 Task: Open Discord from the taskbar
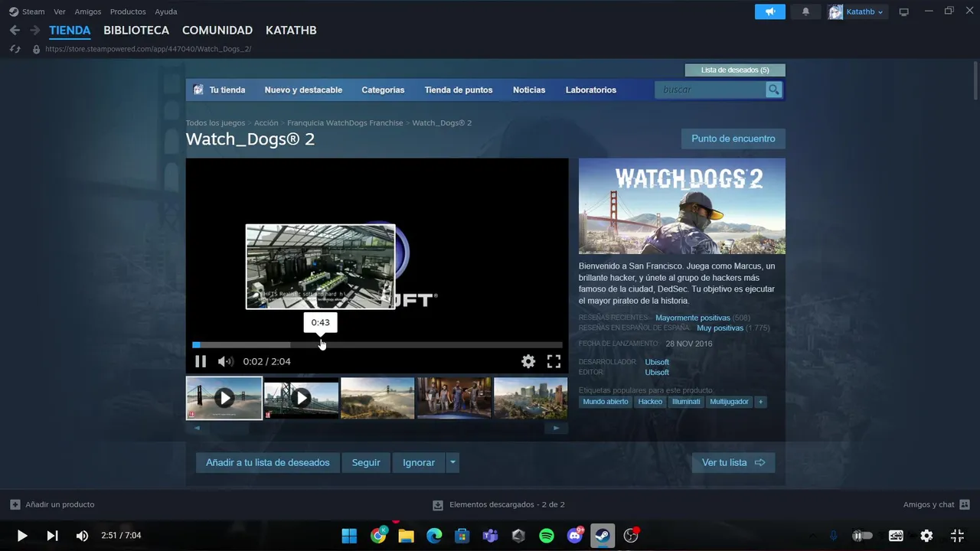click(575, 536)
